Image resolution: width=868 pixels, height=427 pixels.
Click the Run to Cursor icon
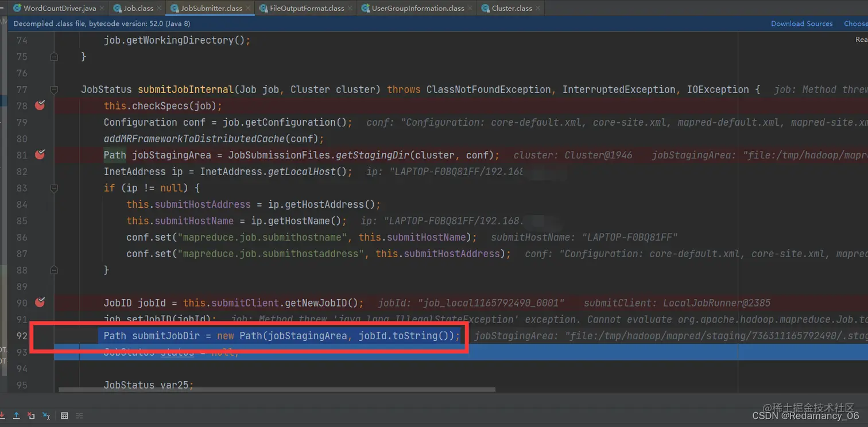click(x=46, y=416)
